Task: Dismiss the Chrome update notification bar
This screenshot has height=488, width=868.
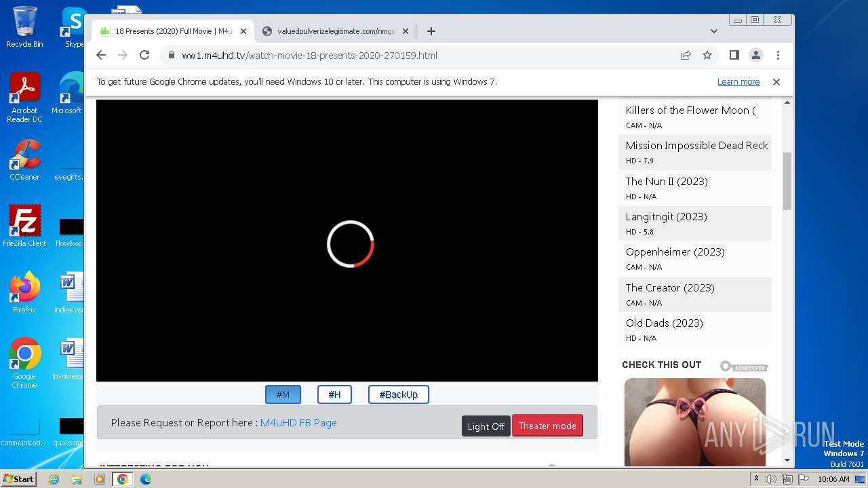Action: click(776, 82)
